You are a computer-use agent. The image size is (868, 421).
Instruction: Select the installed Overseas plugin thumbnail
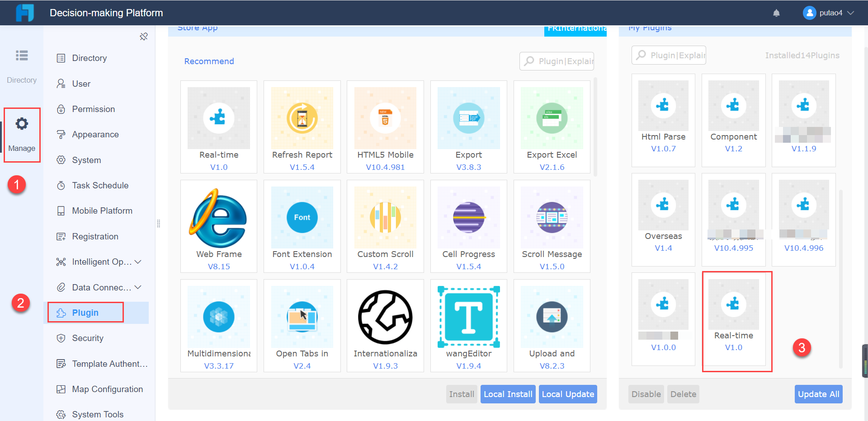[x=663, y=205]
